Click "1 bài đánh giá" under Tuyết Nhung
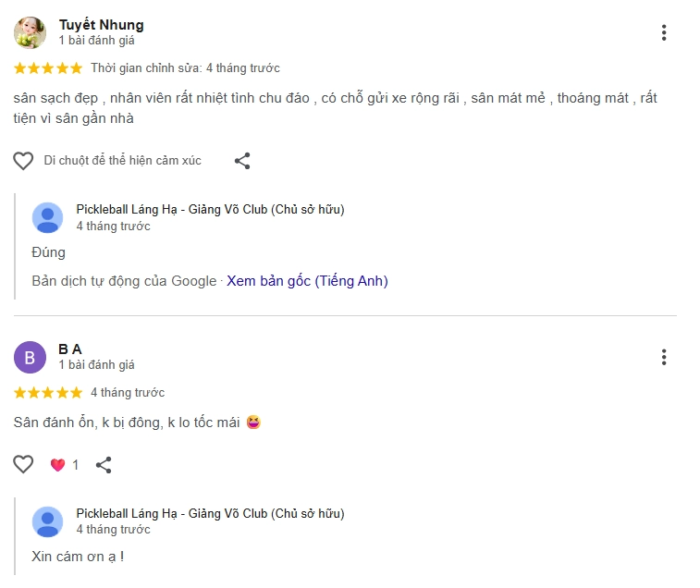The height and width of the screenshot is (588, 700). coord(96,41)
